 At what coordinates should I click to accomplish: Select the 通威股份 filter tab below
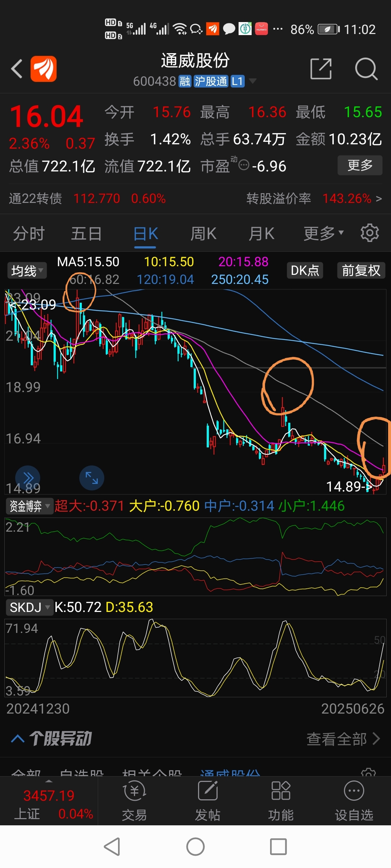pyautogui.click(x=230, y=773)
